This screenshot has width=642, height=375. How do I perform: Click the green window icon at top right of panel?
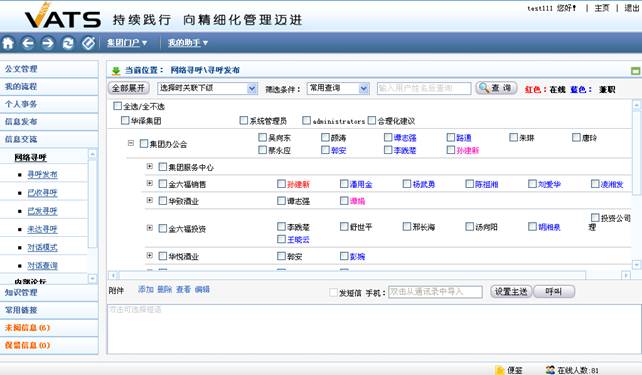[635, 71]
